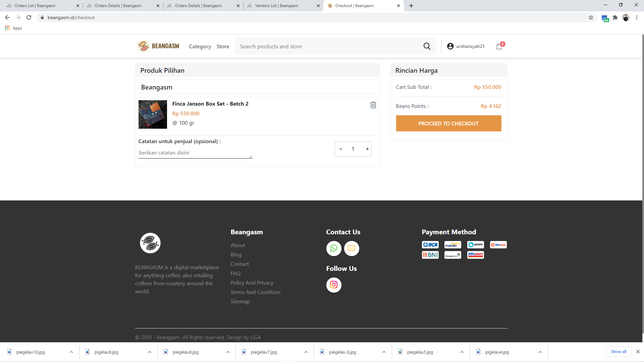The image size is (644, 362).
Task: Click the Alfamart payment logo
Action: [x=476, y=255]
